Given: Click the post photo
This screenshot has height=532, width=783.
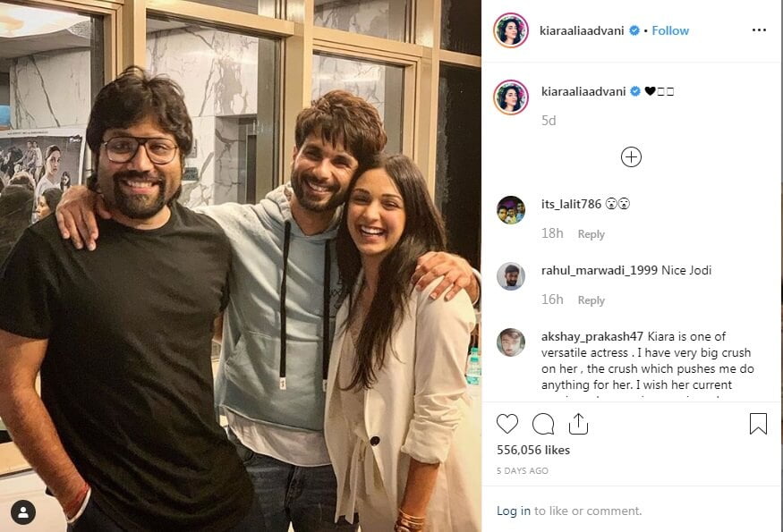Looking at the screenshot, I should pyautogui.click(x=240, y=266).
